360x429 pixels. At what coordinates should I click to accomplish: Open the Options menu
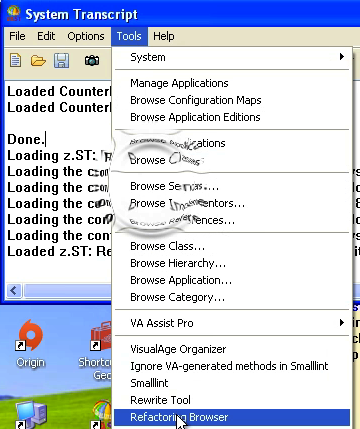[86, 36]
